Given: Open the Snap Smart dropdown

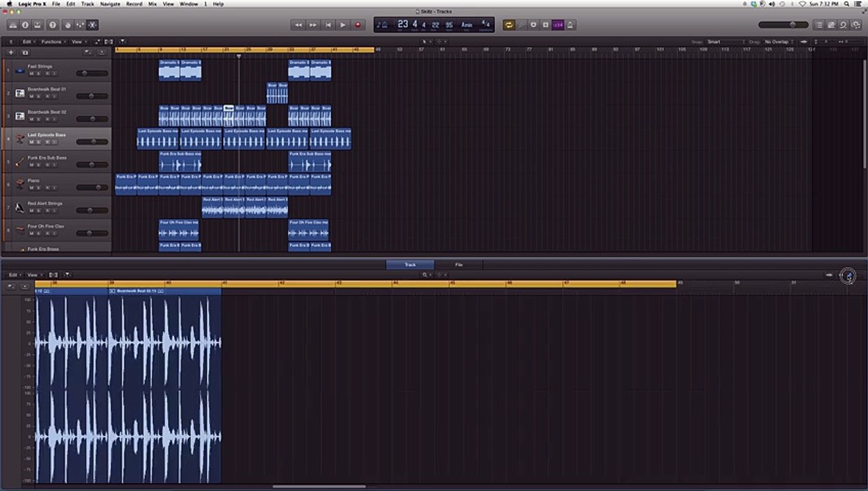Looking at the screenshot, I should pyautogui.click(x=724, y=42).
